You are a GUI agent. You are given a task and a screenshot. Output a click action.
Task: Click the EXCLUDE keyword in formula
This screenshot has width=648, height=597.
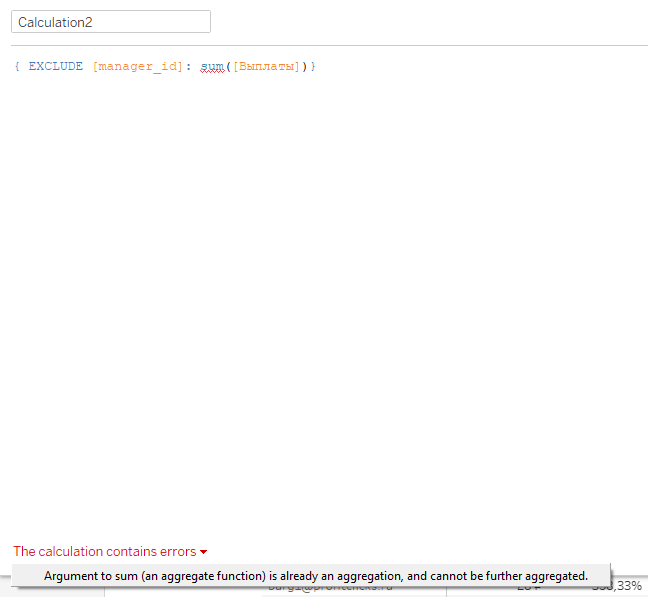(x=55, y=67)
